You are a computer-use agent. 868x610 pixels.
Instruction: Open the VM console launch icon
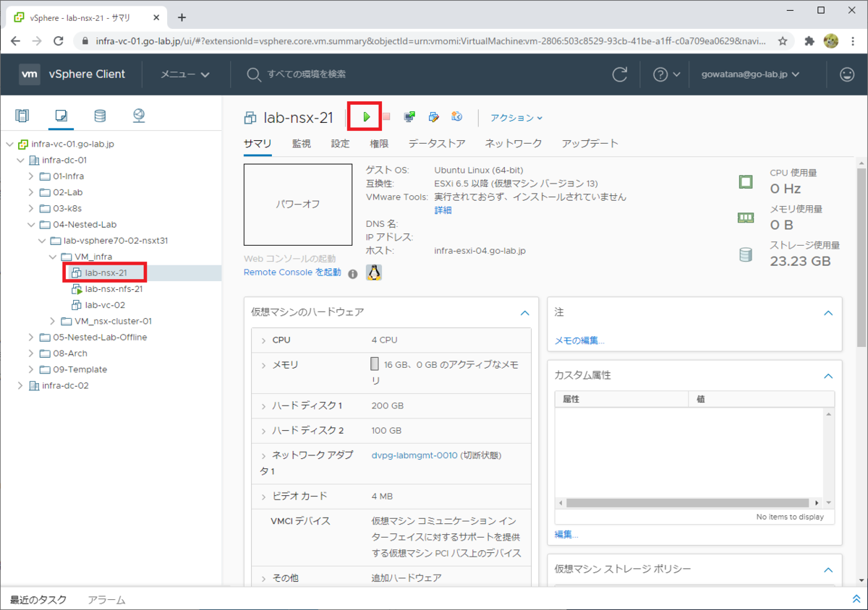click(409, 116)
